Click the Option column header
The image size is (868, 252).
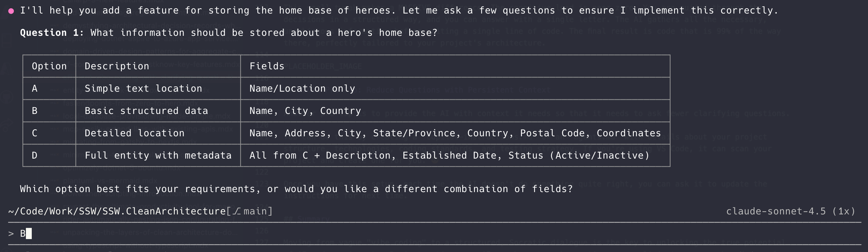49,66
